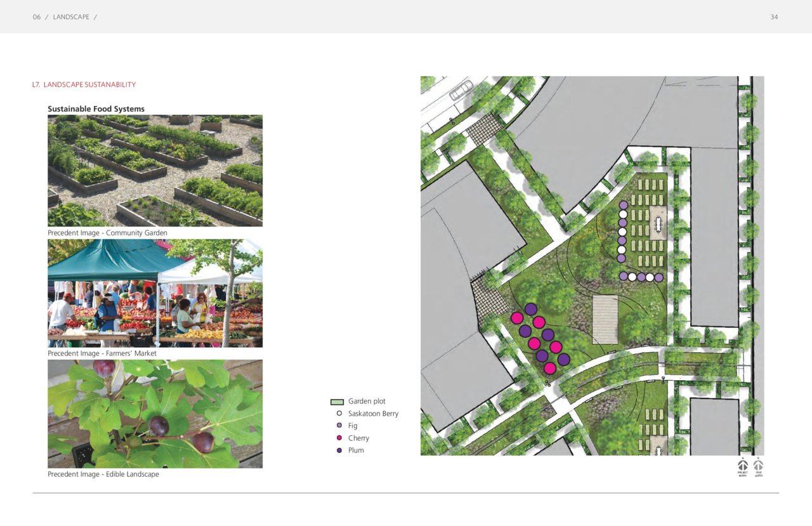Click the Plum legend circle
Image resolution: width=812 pixels, height=526 pixels.
[x=339, y=450]
